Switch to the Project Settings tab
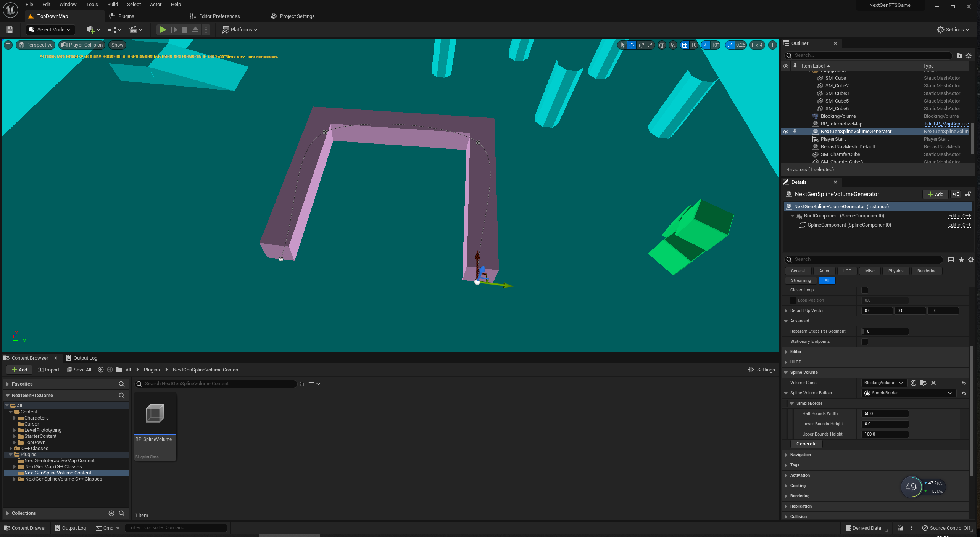Viewport: 980px width, 537px height. click(297, 16)
